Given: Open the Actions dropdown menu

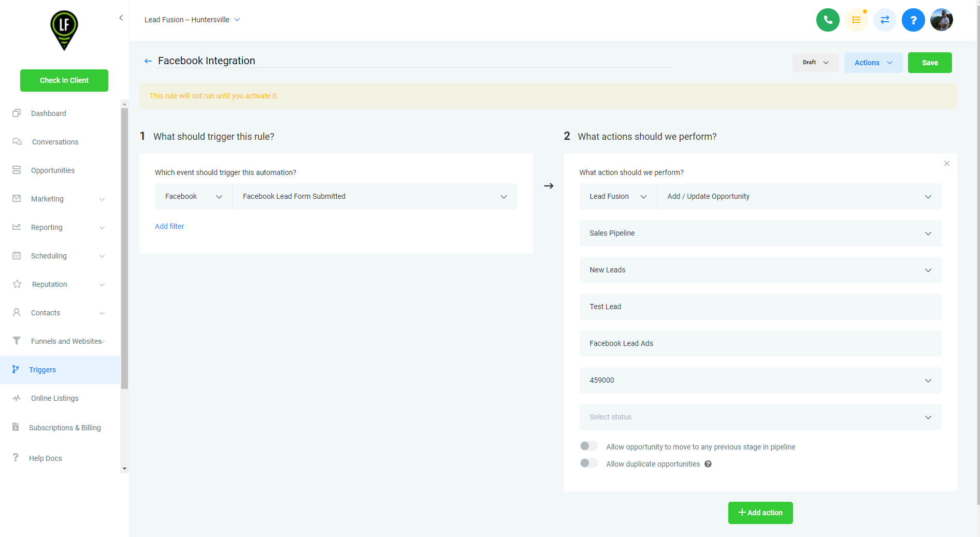Looking at the screenshot, I should click(873, 63).
